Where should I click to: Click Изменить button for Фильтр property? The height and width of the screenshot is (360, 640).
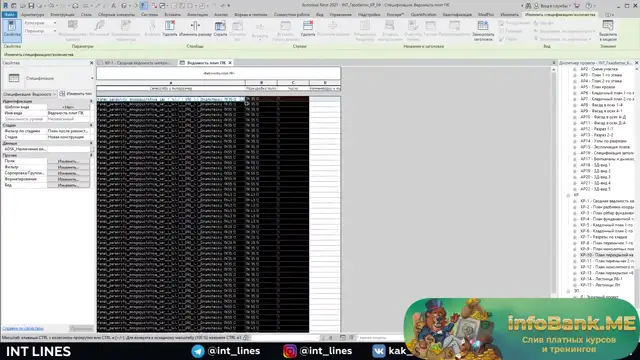click(68, 167)
